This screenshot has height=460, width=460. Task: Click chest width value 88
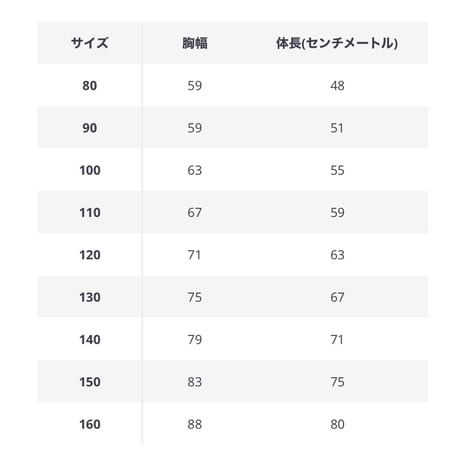(195, 424)
